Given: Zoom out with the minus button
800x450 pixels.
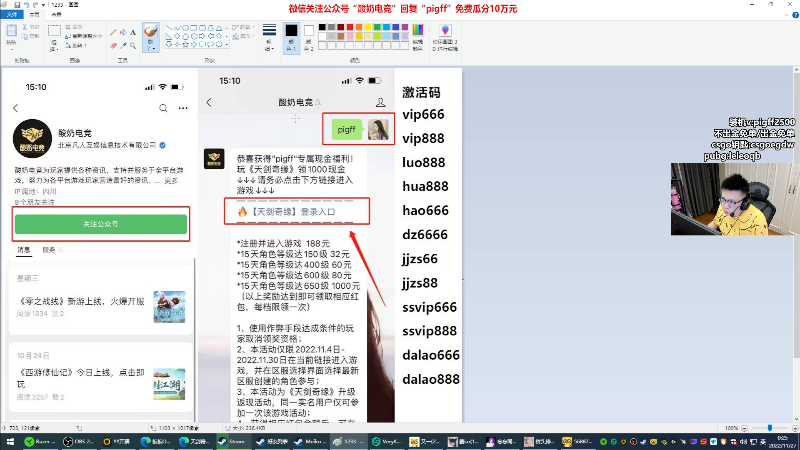Looking at the screenshot, I should click(x=744, y=428).
